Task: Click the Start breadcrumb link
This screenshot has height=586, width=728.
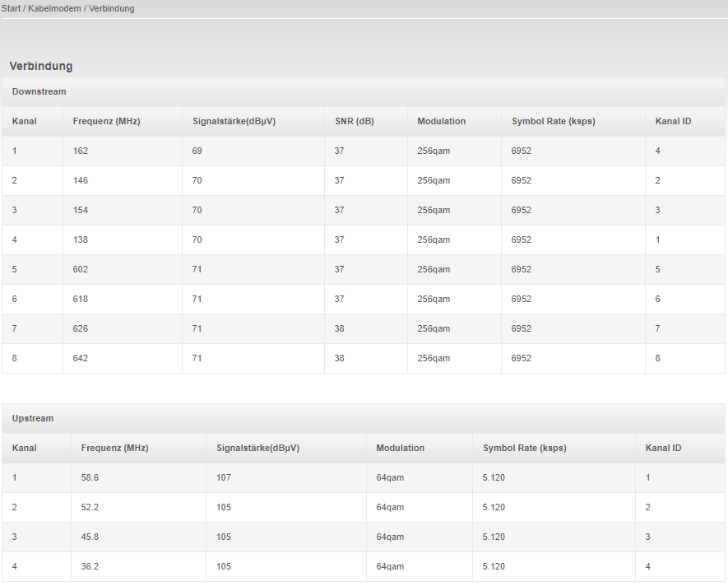Action: pyautogui.click(x=11, y=8)
